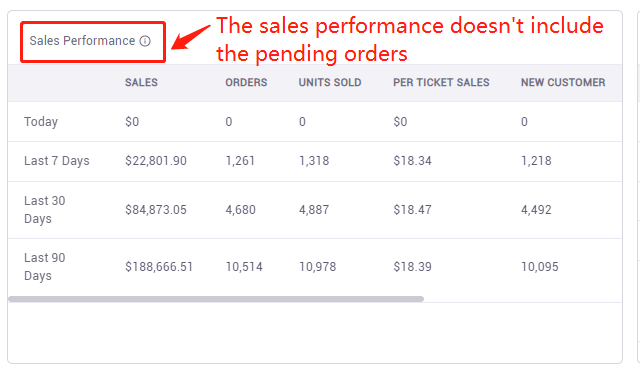This screenshot has width=640, height=378.
Task: Click the $22,801.90 sales value
Action: 156,161
